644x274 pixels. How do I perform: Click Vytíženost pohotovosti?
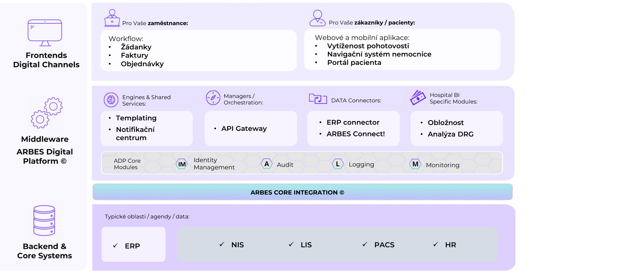368,46
